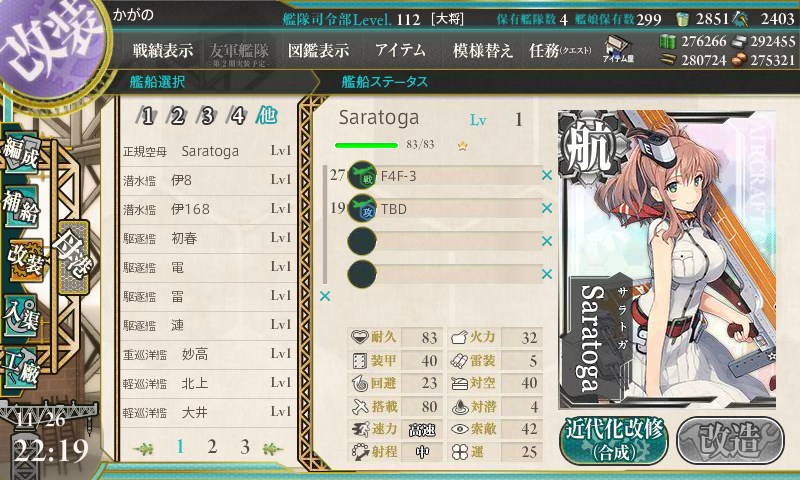Screen dimensions: 800x480
Task: Return to 母港 home port button
Action: coord(73,257)
